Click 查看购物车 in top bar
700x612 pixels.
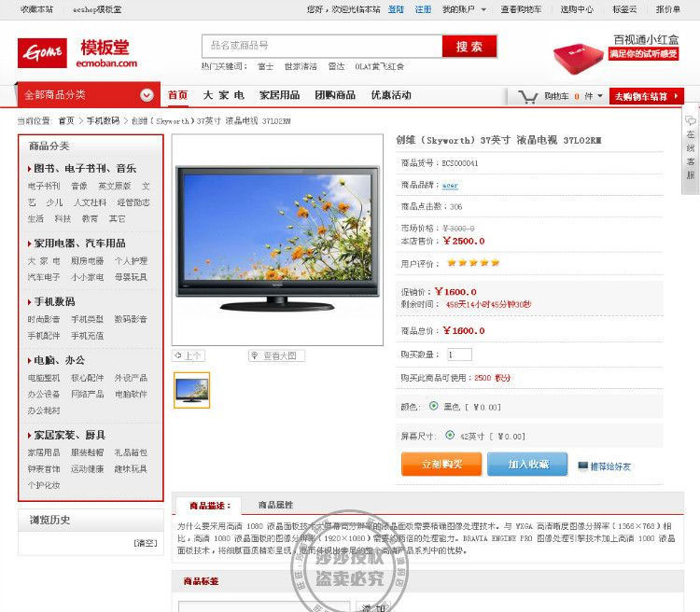tap(521, 9)
